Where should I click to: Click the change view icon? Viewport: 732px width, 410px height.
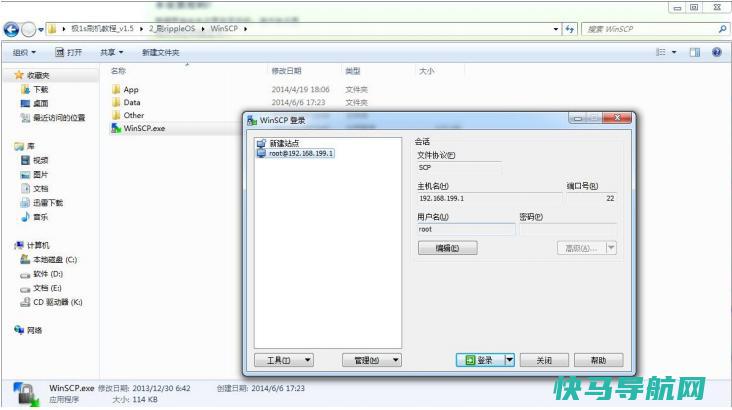coord(661,52)
